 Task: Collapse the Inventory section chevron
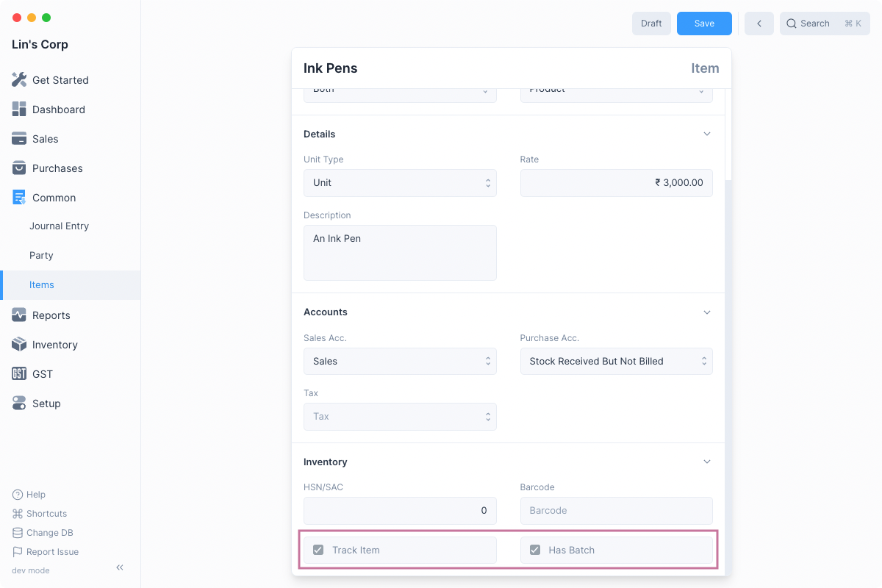pyautogui.click(x=707, y=462)
